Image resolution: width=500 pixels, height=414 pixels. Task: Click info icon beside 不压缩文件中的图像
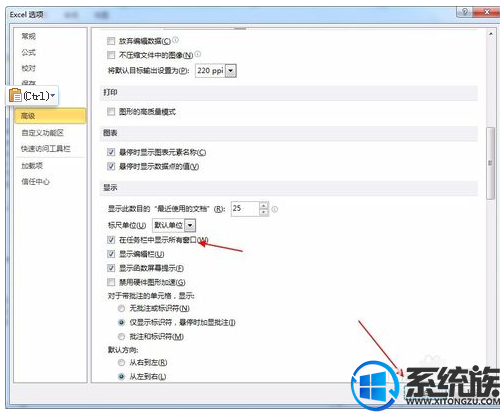point(198,54)
